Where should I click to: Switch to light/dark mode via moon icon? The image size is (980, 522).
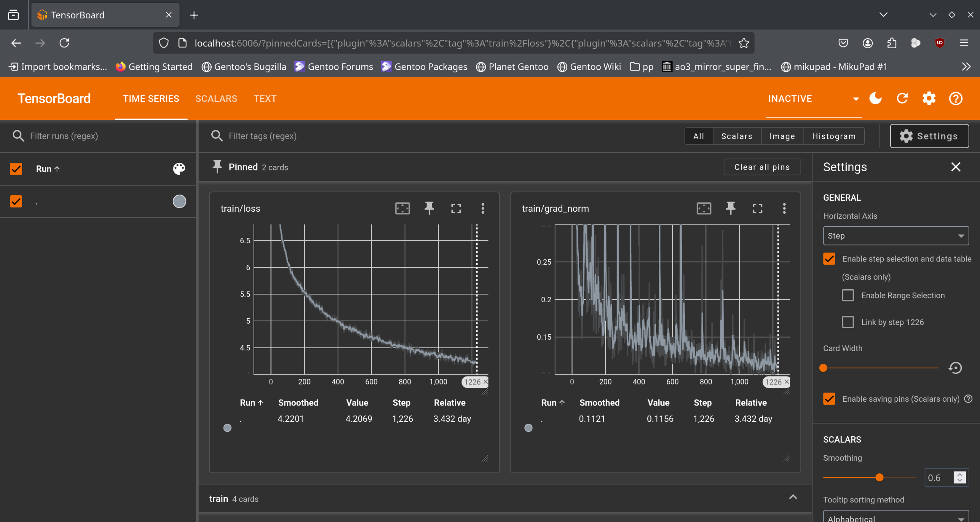tap(875, 98)
